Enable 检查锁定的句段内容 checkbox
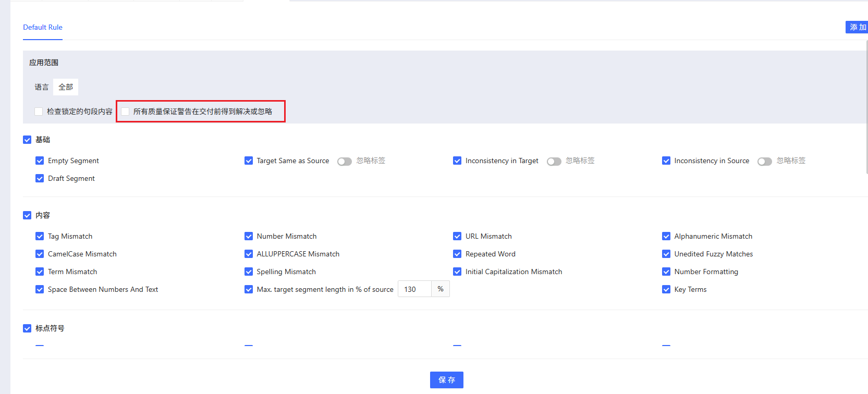Image resolution: width=868 pixels, height=394 pixels. pyautogui.click(x=39, y=112)
